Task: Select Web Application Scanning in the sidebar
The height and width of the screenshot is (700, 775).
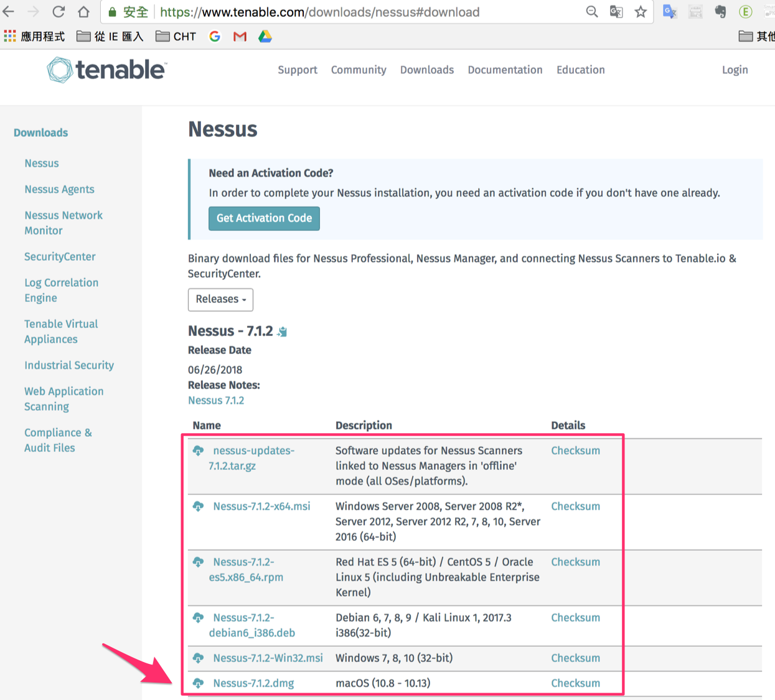Action: [63, 399]
